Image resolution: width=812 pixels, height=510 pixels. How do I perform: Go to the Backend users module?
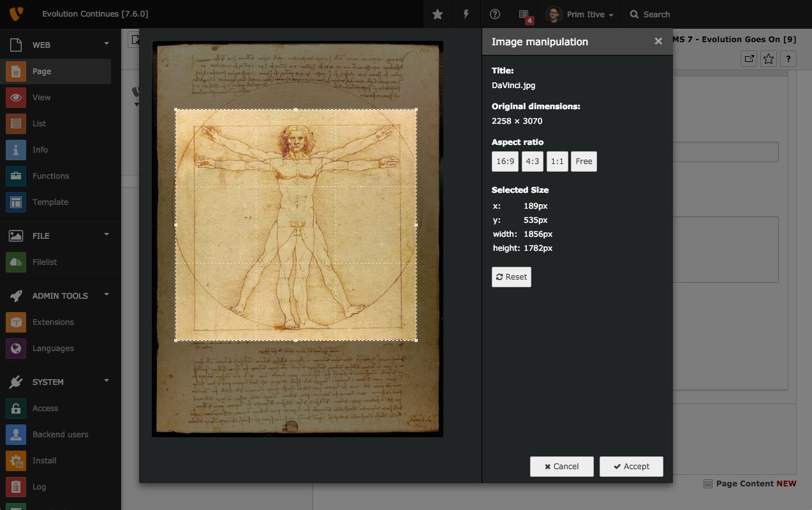60,435
